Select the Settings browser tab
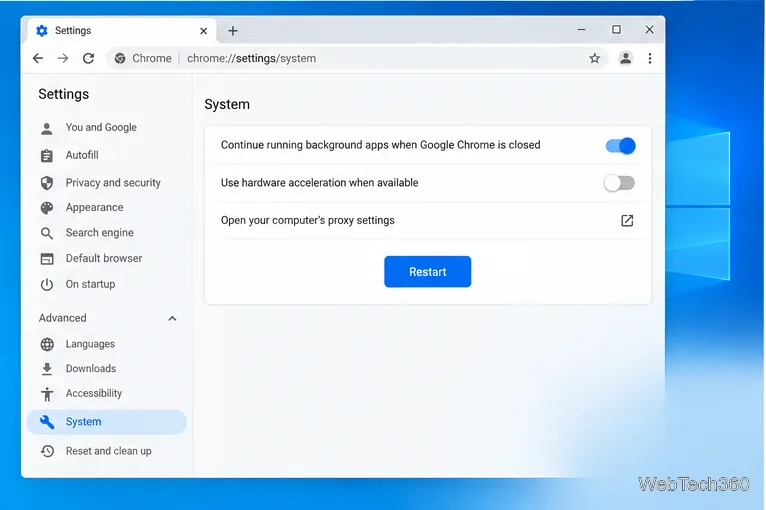The width and height of the screenshot is (766, 510). pyautogui.click(x=121, y=31)
